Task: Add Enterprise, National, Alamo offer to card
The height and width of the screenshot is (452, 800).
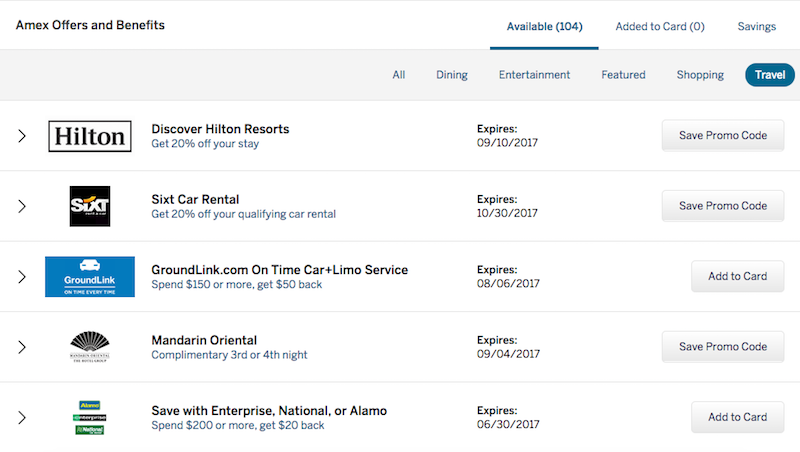Action: [738, 417]
